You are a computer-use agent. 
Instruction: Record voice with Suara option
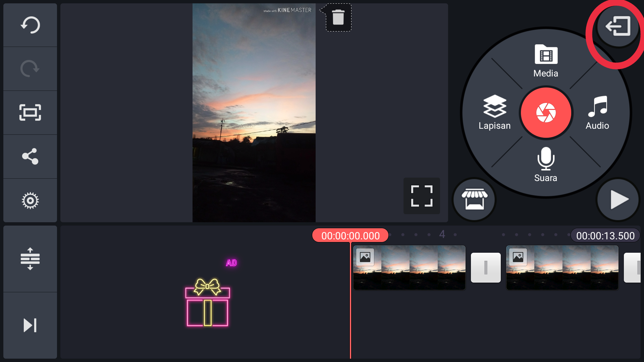pos(546,164)
